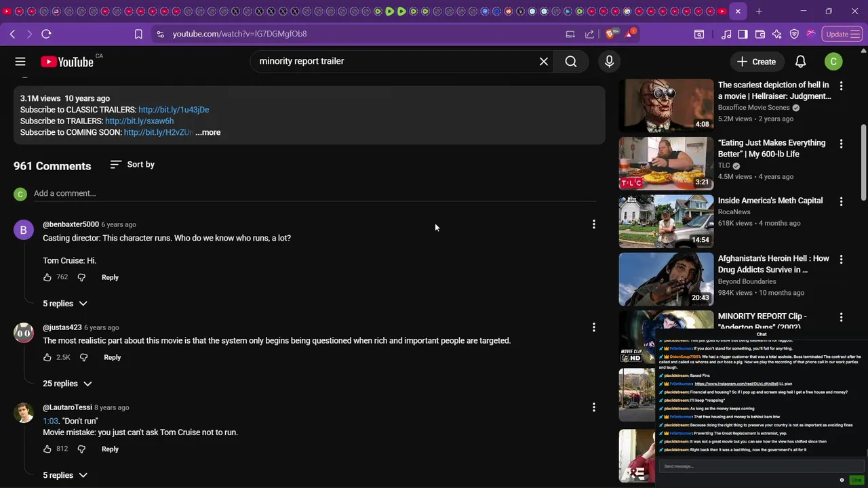Click the browser address bar URL
This screenshot has width=868, height=488.
point(239,34)
